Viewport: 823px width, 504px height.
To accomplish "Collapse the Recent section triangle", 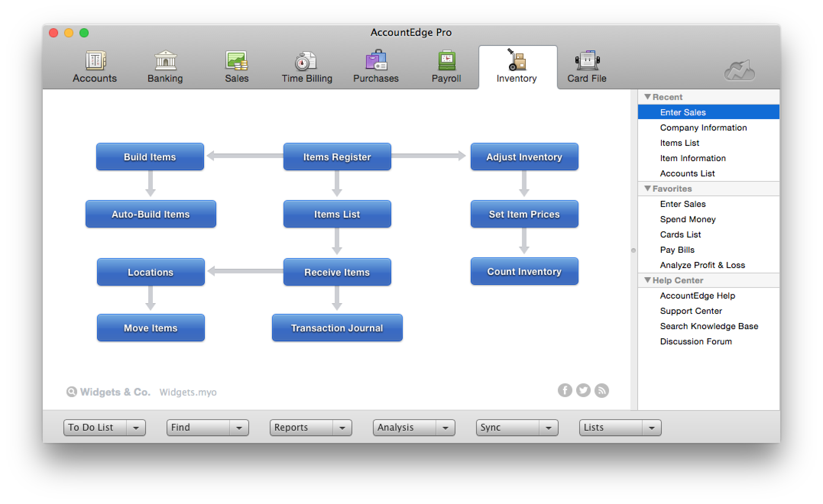I will pos(647,97).
